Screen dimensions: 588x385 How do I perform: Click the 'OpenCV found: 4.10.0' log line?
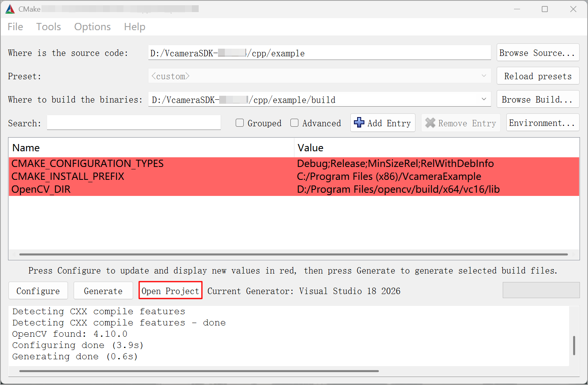click(70, 334)
